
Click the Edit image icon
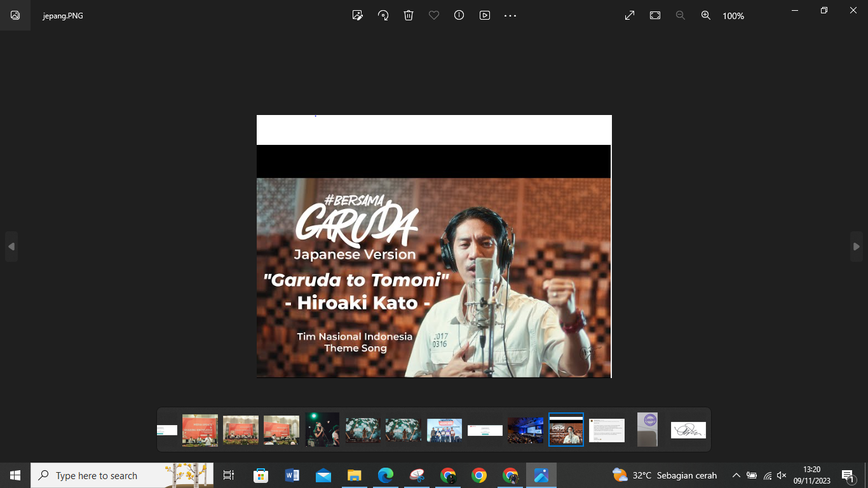click(x=358, y=15)
